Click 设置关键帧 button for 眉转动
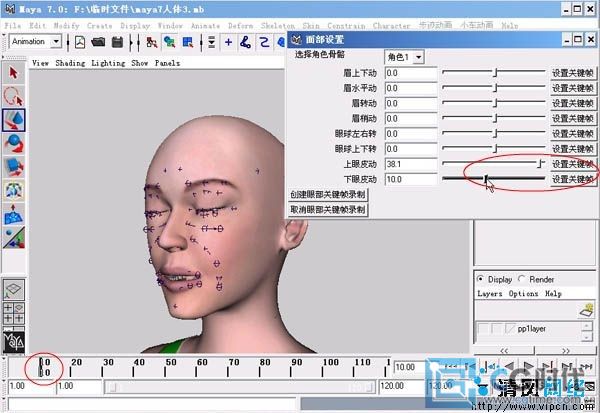Screen dimensions: 600x413 coord(572,103)
